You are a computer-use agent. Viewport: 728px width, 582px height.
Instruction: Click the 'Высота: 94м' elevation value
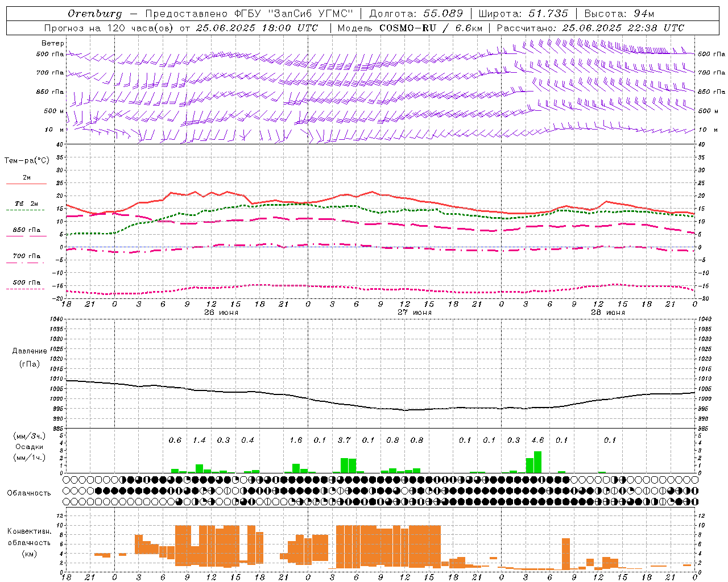pos(619,14)
